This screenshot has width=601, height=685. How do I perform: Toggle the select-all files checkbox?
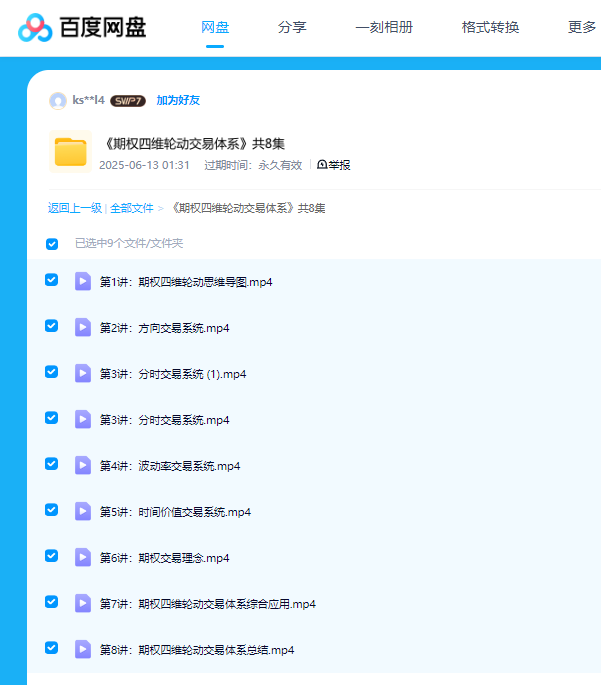pyautogui.click(x=52, y=243)
